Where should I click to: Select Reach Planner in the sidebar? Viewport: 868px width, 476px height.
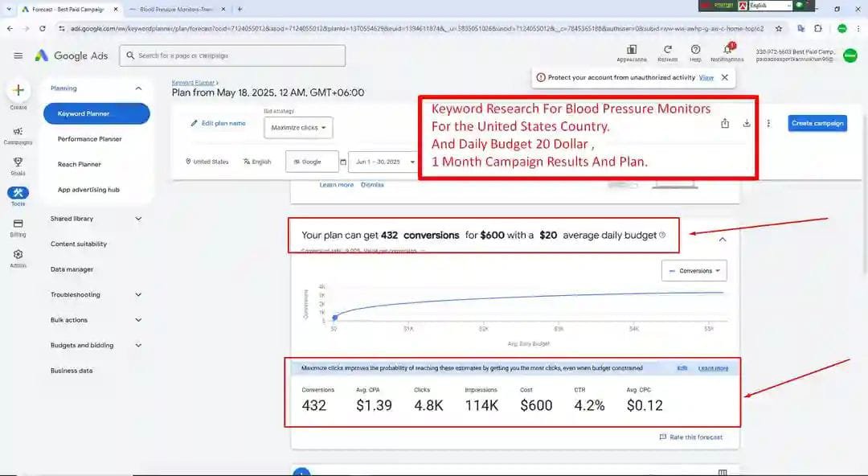[x=80, y=164]
